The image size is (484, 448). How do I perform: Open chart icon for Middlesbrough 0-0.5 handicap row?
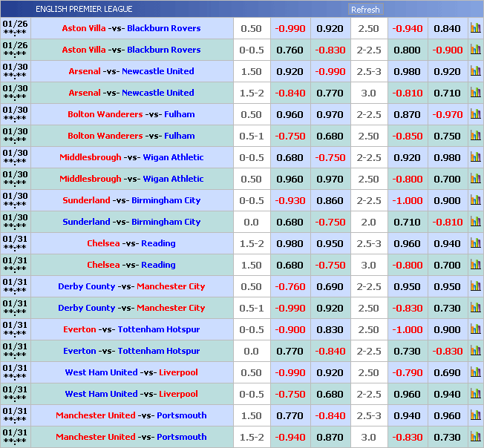click(x=475, y=157)
